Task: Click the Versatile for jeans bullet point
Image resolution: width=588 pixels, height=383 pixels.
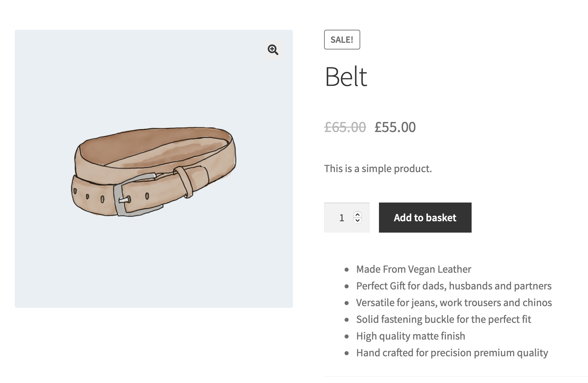Action: (454, 302)
